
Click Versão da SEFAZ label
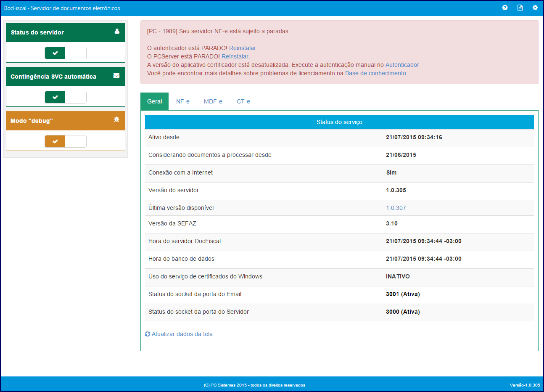coord(172,223)
